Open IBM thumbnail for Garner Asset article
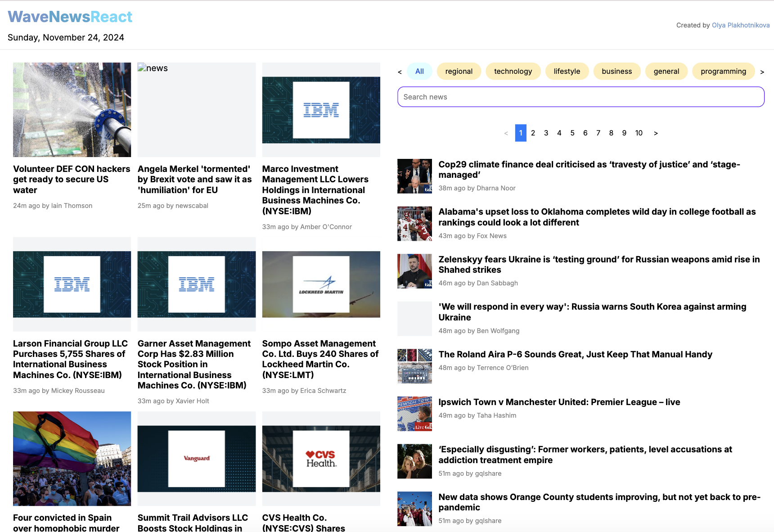Image resolution: width=774 pixels, height=532 pixels. click(197, 284)
